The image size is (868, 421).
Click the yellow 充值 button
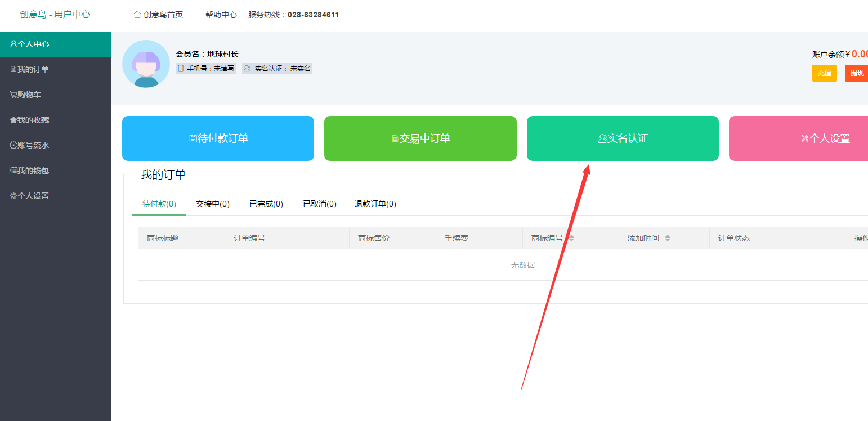824,73
